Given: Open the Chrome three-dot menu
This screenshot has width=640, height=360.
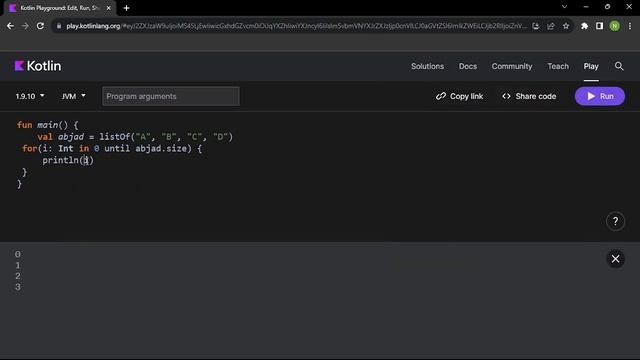Looking at the screenshot, I should (630, 26).
